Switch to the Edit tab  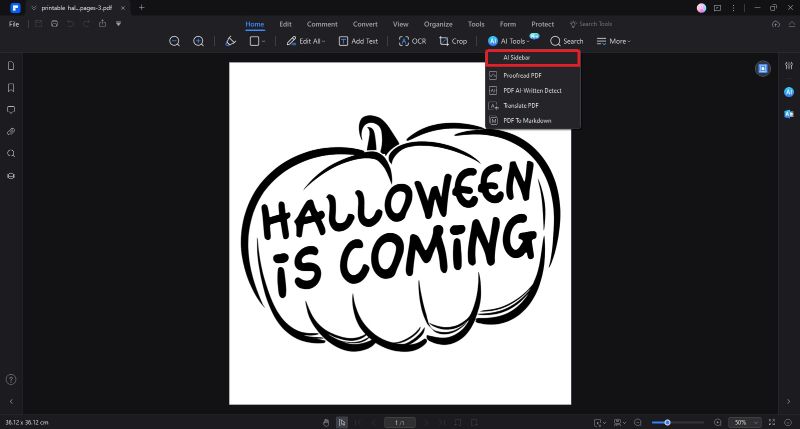pyautogui.click(x=285, y=24)
